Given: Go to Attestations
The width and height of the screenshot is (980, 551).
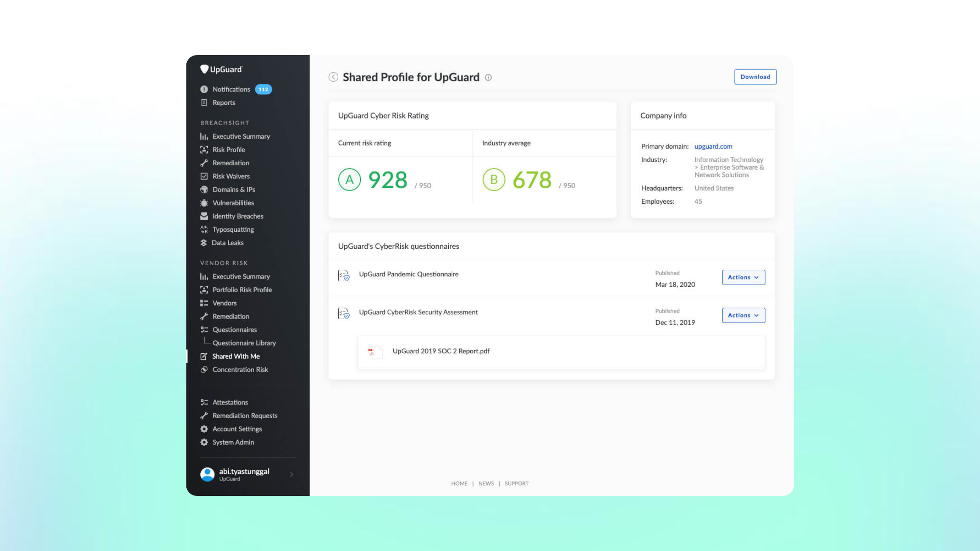Looking at the screenshot, I should click(x=230, y=402).
